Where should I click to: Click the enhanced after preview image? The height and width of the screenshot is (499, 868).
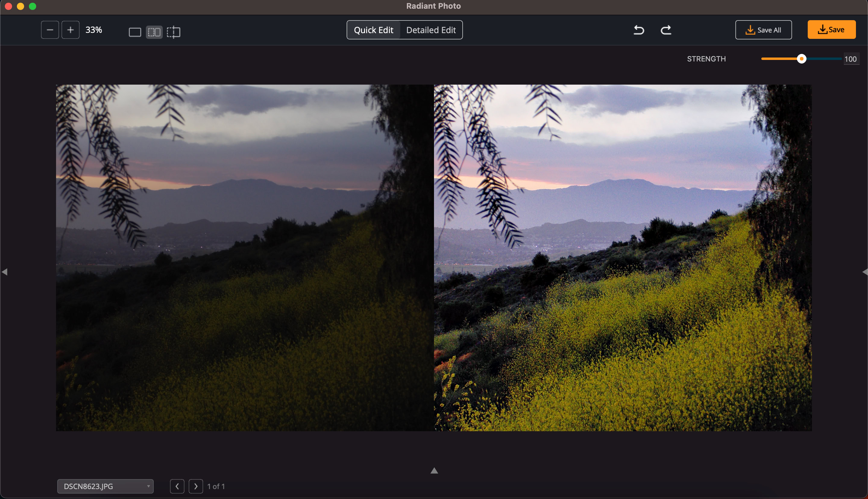622,258
